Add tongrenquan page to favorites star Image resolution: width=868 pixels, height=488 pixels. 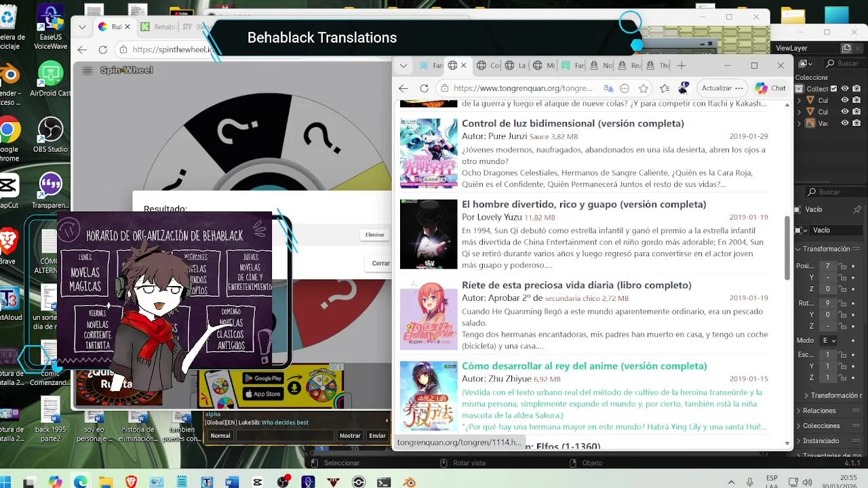tap(644, 88)
